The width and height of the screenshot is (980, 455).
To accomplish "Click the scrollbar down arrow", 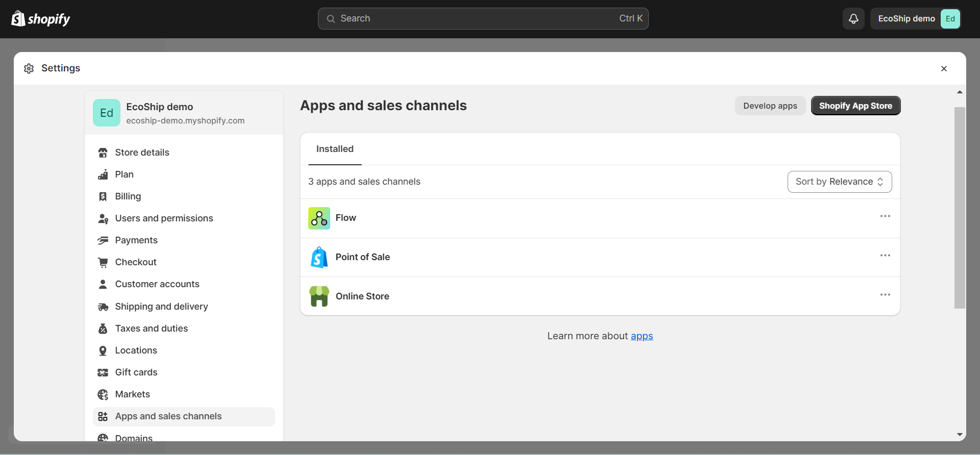I will point(960,435).
